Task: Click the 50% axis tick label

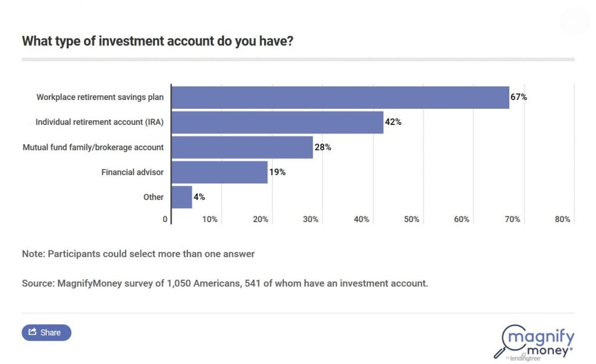Action: pyautogui.click(x=411, y=219)
